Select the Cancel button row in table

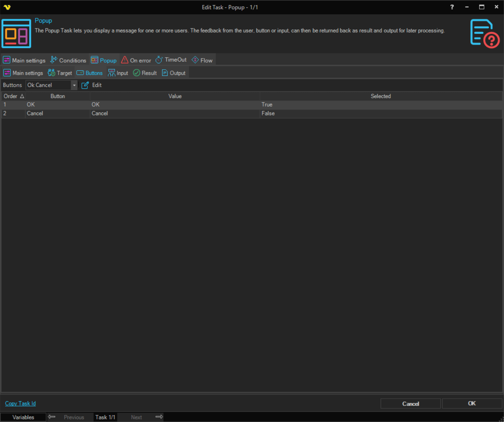35,114
